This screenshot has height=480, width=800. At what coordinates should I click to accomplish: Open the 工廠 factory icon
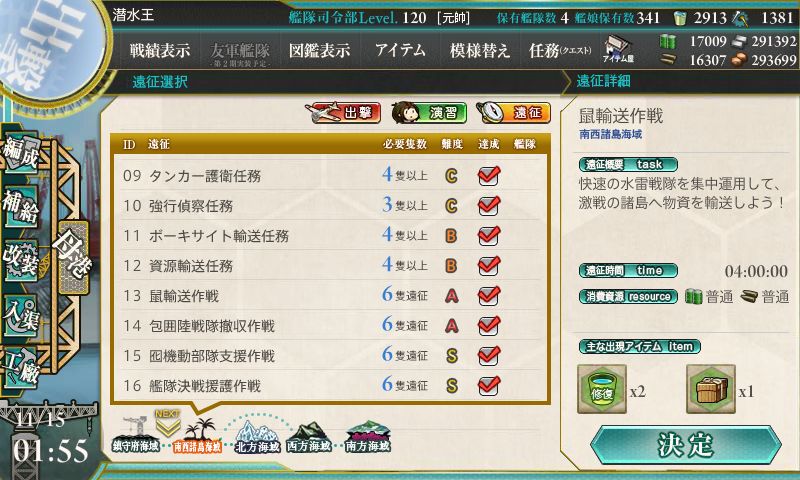21,366
